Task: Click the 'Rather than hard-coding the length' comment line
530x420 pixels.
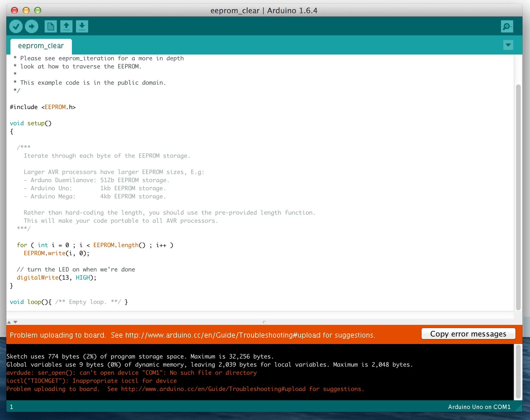Action: (x=170, y=213)
